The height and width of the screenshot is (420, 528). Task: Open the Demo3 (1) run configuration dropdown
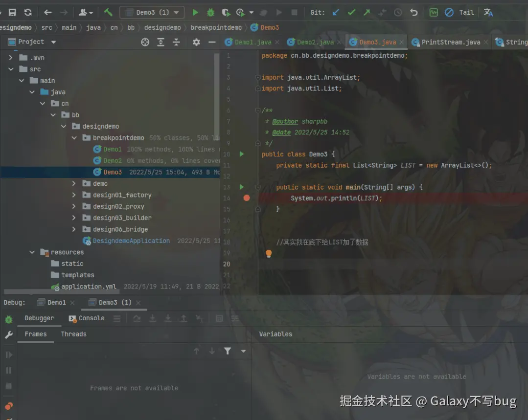point(152,12)
